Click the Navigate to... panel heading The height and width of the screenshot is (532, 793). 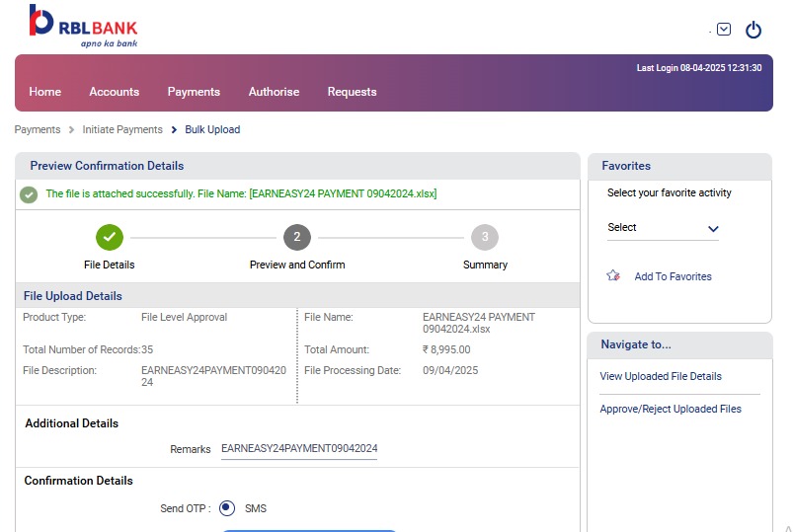[636, 344]
